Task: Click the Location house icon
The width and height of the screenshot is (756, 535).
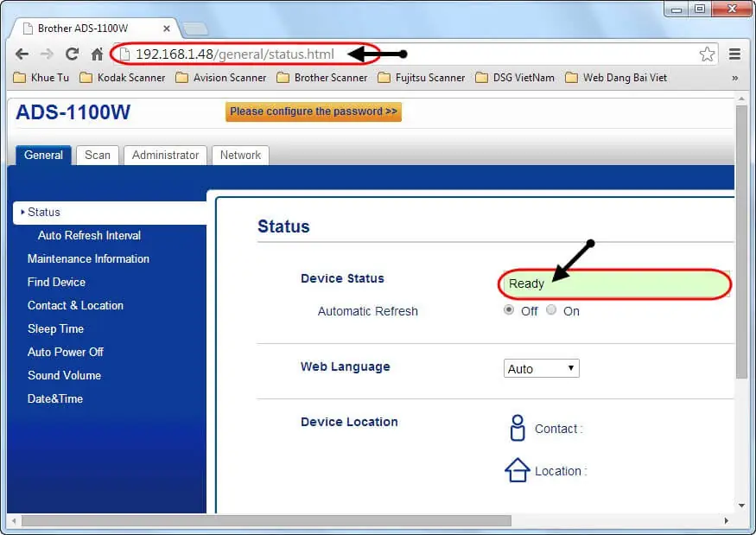Action: click(x=517, y=470)
